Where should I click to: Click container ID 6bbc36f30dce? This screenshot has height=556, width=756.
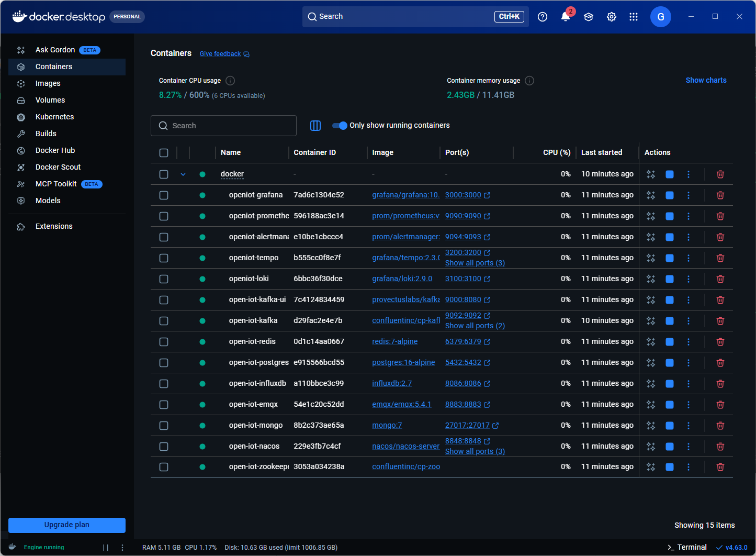(x=318, y=279)
